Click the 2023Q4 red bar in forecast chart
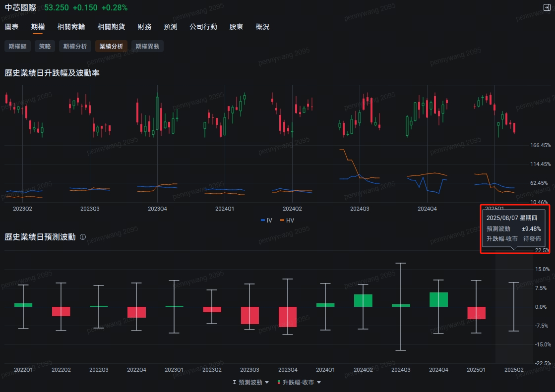The width and height of the screenshot is (555, 392). 288,317
